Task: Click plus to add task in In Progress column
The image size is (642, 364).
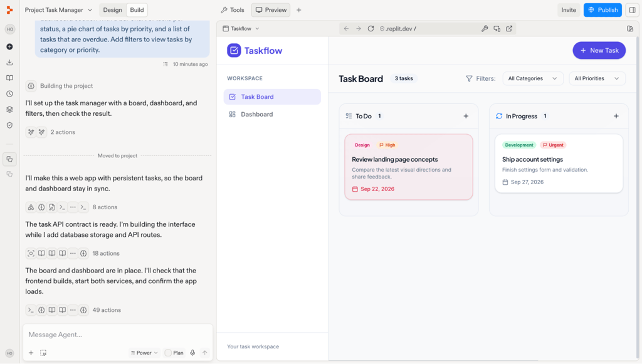Action: pyautogui.click(x=616, y=116)
